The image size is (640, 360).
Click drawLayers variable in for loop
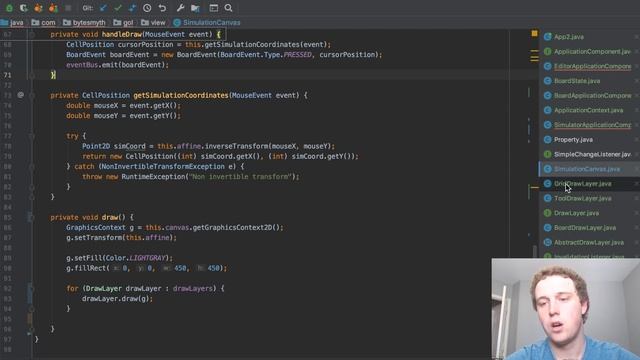[193, 289]
